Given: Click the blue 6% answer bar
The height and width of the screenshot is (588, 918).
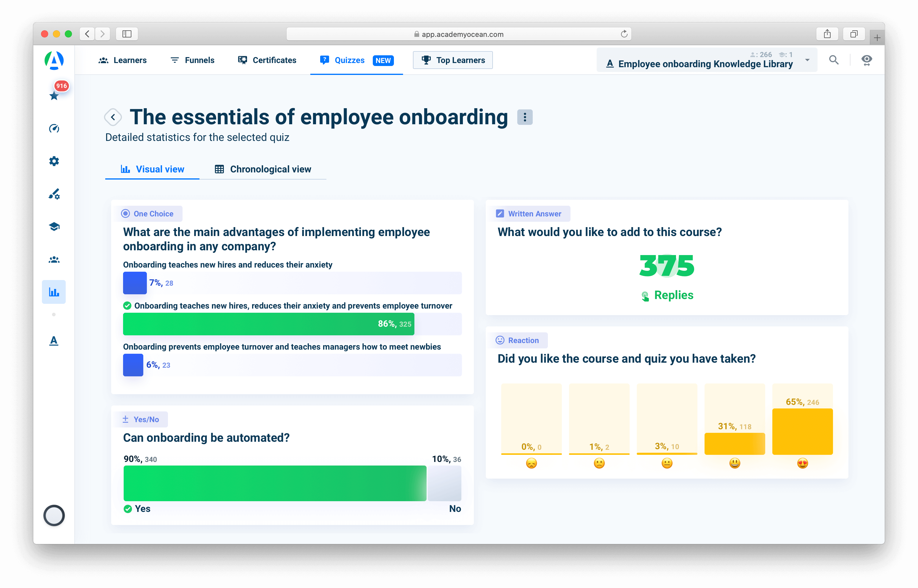Looking at the screenshot, I should pos(133,365).
